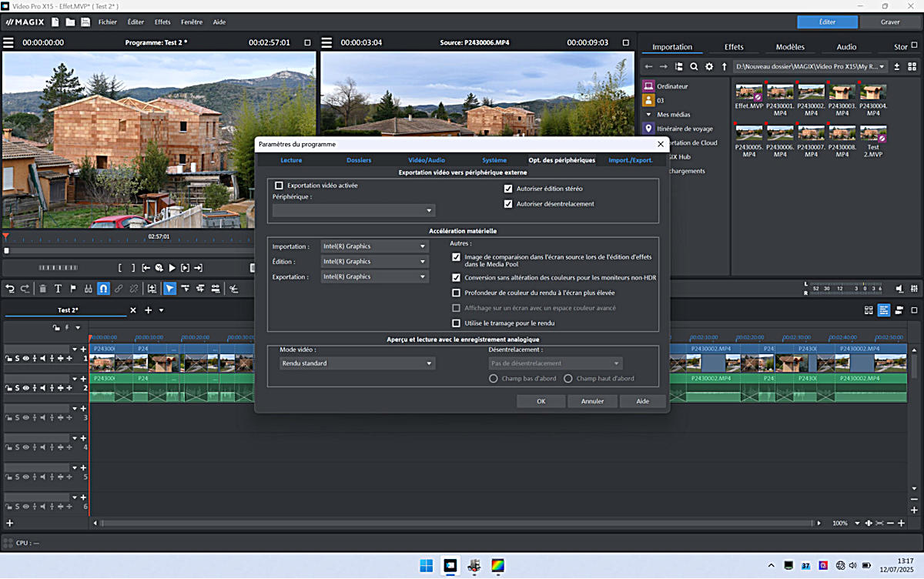Viewport: 924px width, 579px height.
Task: Open the Media Pool search magnifier
Action: 694,67
